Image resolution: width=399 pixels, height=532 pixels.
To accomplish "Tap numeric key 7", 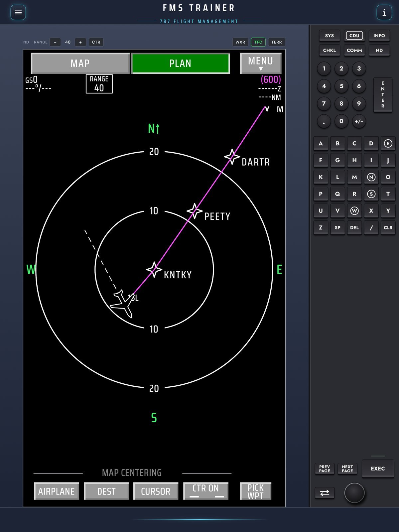I will [x=324, y=103].
